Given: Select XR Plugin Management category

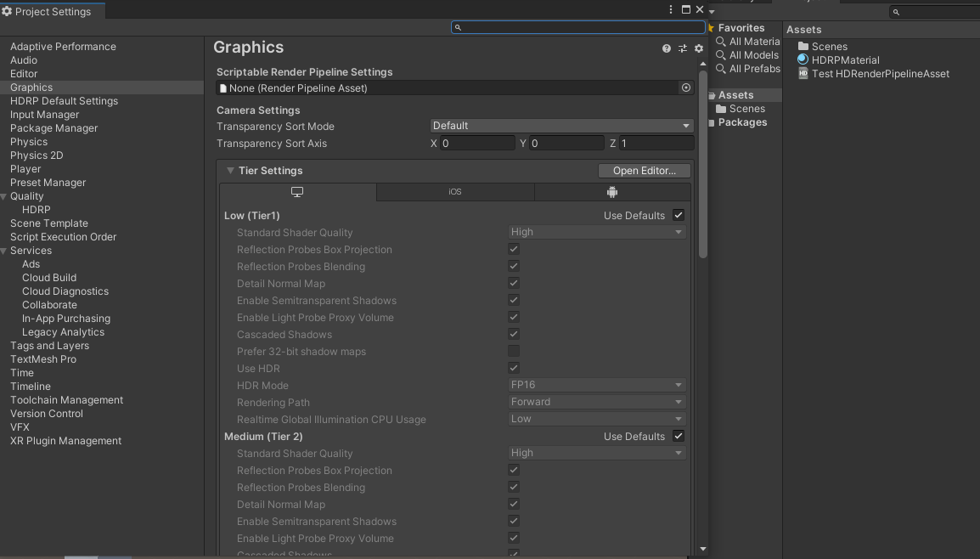Looking at the screenshot, I should (x=65, y=441).
